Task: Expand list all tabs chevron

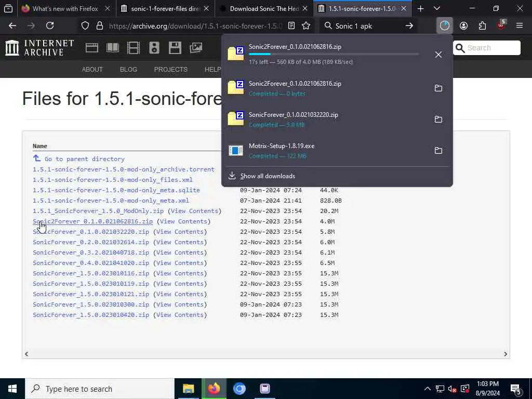Action: pos(437,8)
